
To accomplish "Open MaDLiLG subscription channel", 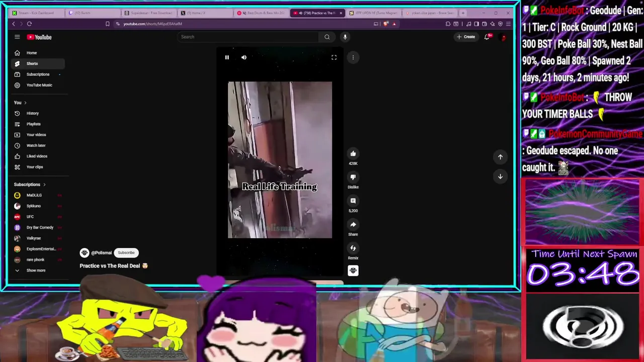I will click(38, 195).
